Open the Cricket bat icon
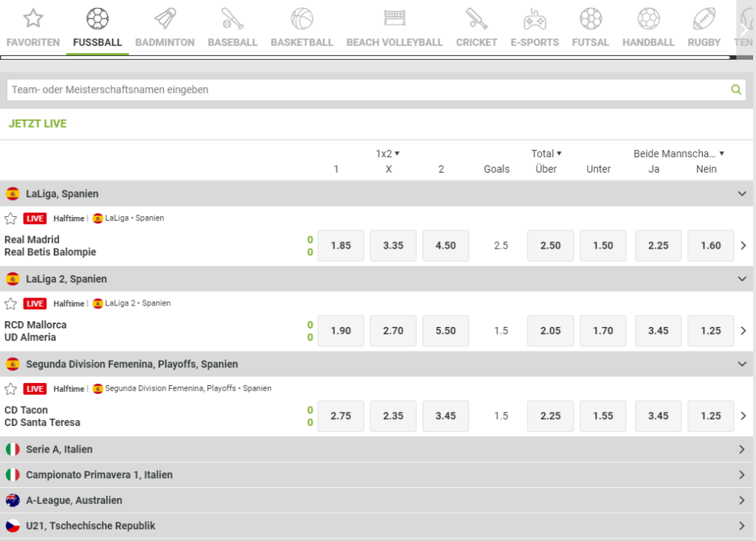 pos(476,18)
